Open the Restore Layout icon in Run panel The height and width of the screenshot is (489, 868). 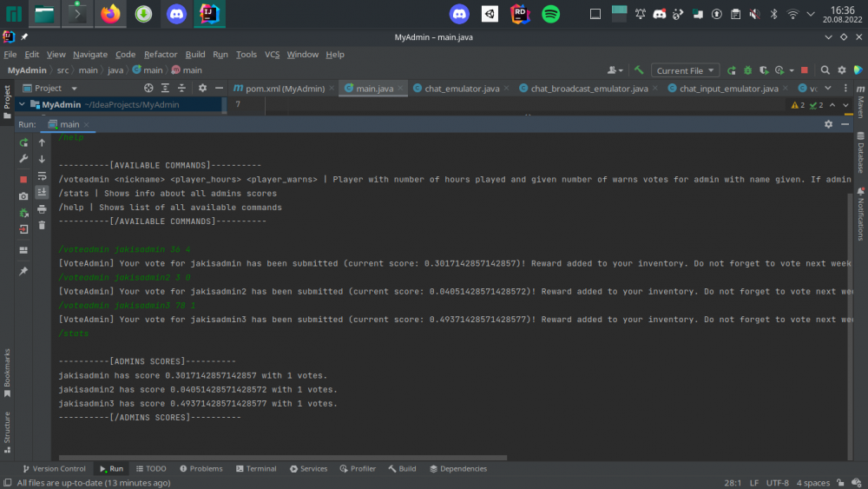click(23, 250)
